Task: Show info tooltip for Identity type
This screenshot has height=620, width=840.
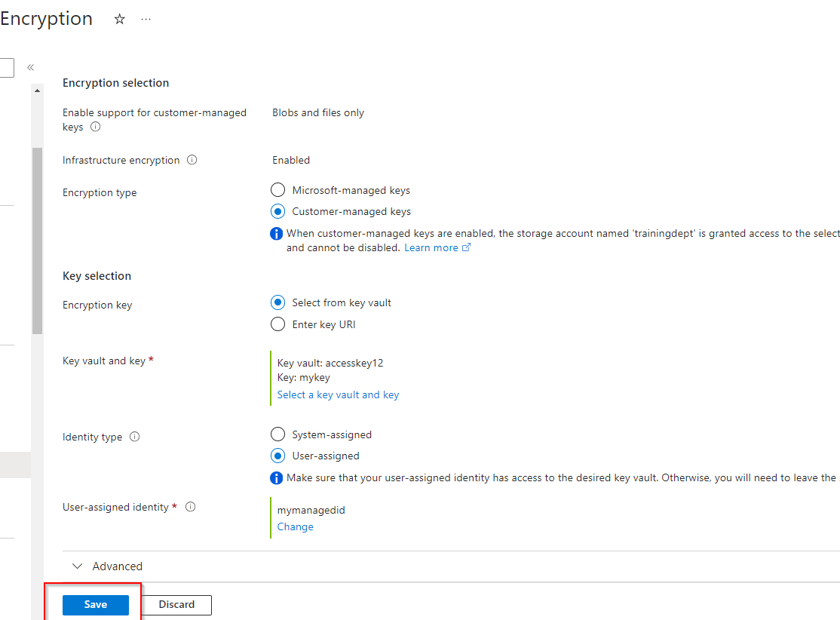Action: (x=135, y=437)
